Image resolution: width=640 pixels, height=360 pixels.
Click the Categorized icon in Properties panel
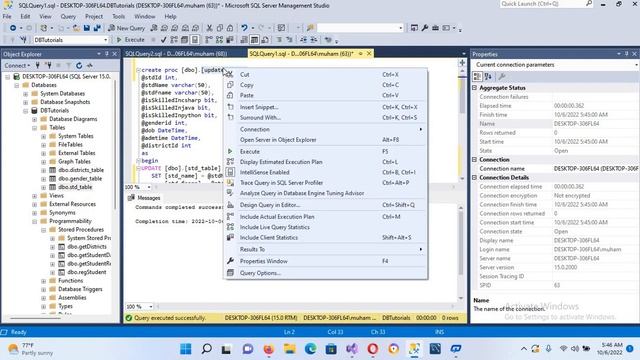(477, 76)
